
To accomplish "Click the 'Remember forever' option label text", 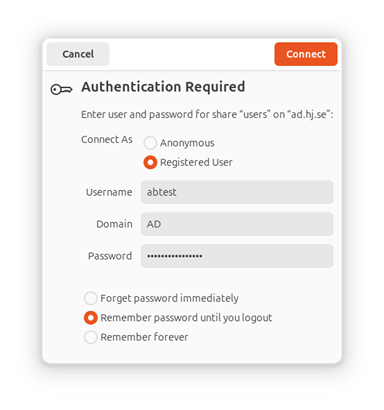I will pos(144,337).
